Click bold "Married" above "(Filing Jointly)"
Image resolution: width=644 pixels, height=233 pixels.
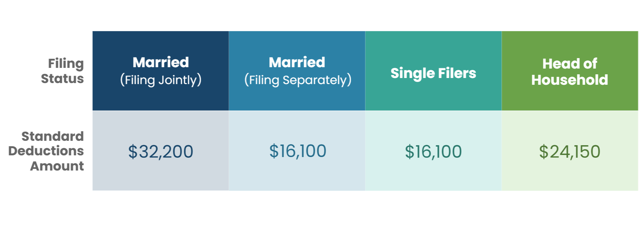click(161, 62)
